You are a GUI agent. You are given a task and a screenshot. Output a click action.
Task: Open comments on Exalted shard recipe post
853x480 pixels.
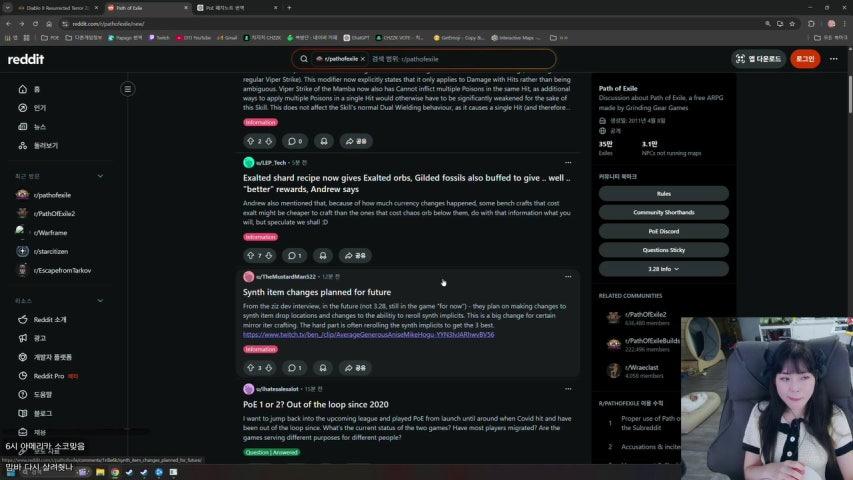click(294, 255)
